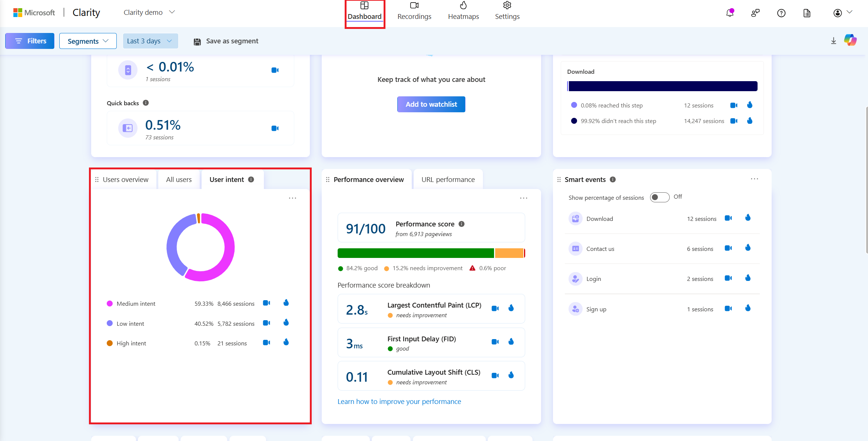Click Add to watchlist button
868x441 pixels.
[x=431, y=104]
